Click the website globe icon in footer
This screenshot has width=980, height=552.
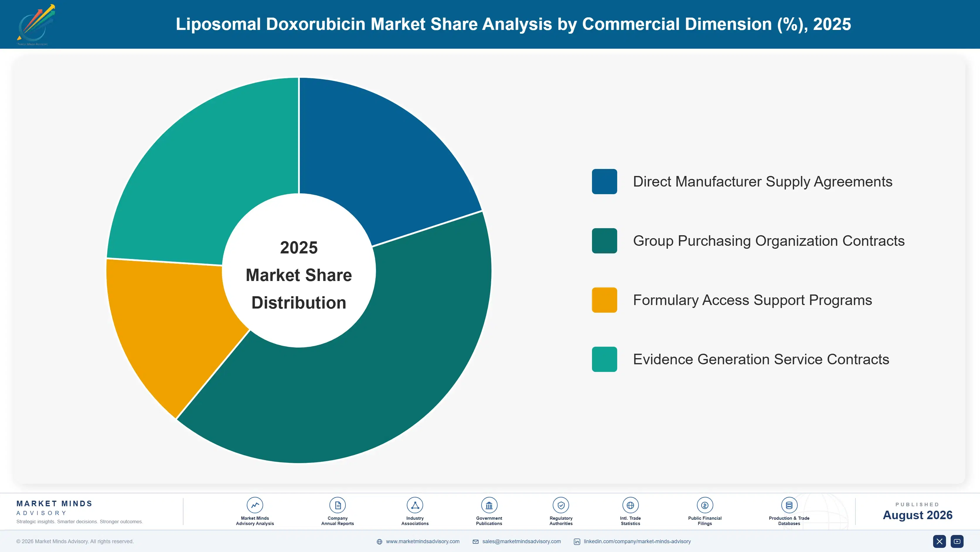tap(379, 542)
